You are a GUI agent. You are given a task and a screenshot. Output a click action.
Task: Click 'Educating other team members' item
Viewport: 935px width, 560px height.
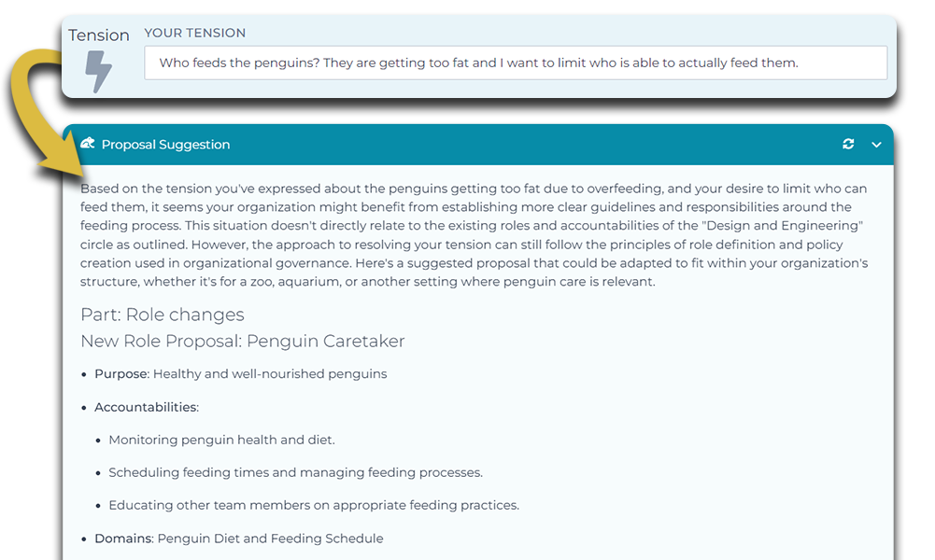313,505
